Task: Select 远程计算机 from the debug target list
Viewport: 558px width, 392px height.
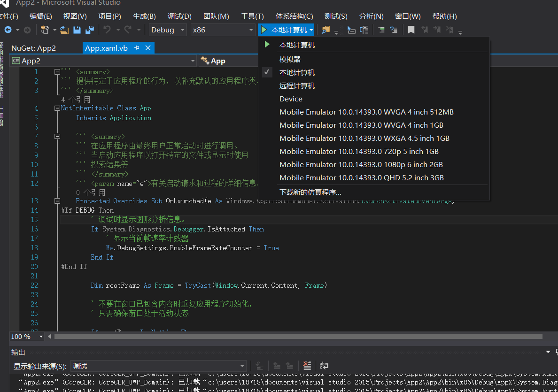Action: pyautogui.click(x=374, y=86)
